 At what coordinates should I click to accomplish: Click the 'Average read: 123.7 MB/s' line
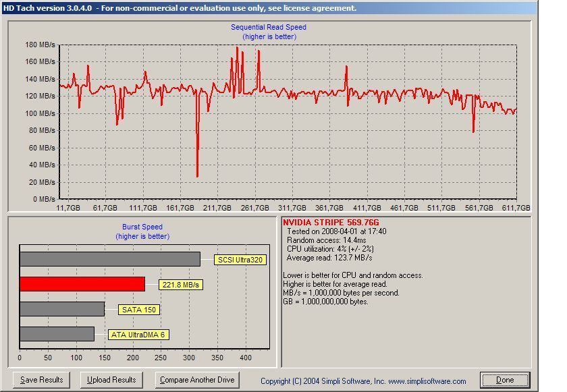pos(329,258)
